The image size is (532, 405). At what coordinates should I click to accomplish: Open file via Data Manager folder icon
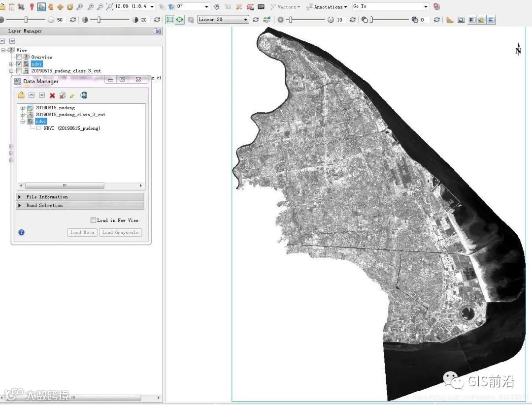pos(21,95)
